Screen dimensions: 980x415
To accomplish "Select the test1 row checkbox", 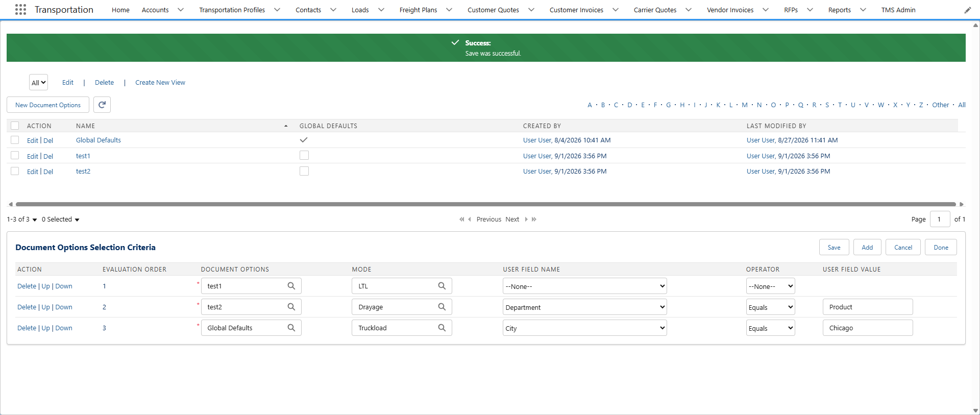I will (x=15, y=155).
